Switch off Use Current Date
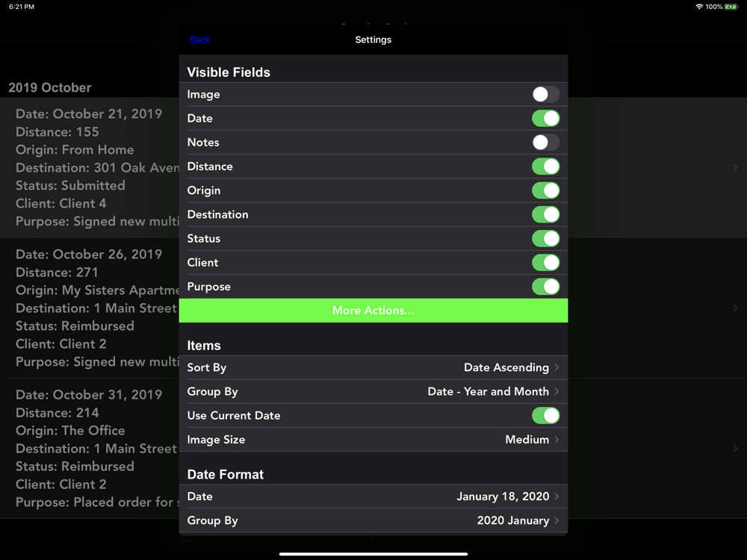Image resolution: width=747 pixels, height=560 pixels. [x=545, y=415]
